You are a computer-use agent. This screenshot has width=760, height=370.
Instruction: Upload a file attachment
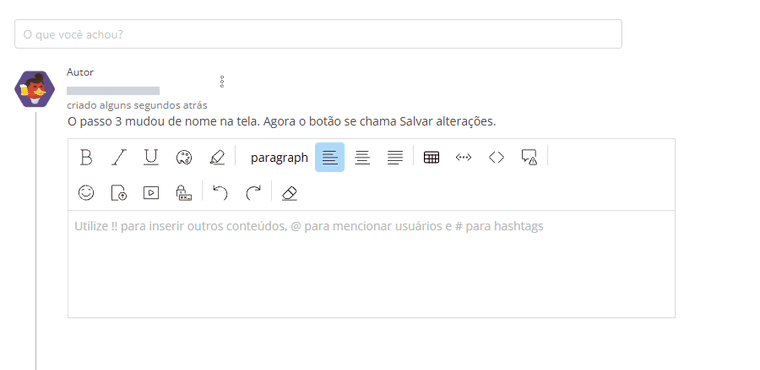tap(119, 193)
